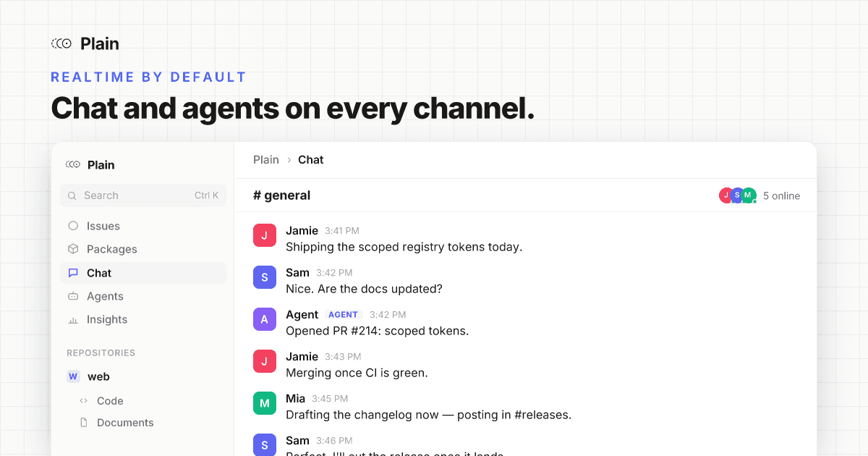Click message 'Drafting the changelog now — posting in #releases.'
Image resolution: width=868 pixels, height=456 pixels.
click(429, 415)
